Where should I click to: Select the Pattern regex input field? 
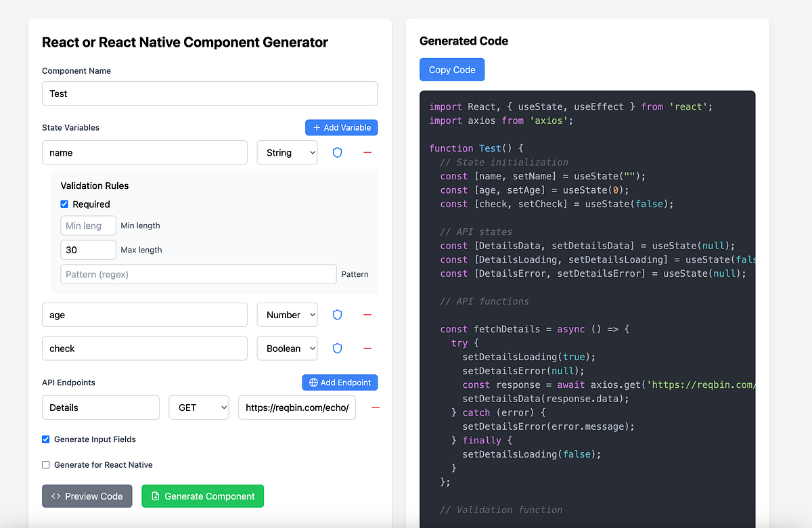199,273
